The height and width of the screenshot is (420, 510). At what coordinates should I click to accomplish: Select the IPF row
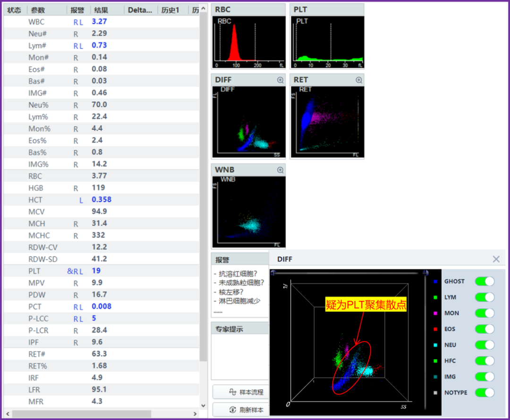[102, 342]
